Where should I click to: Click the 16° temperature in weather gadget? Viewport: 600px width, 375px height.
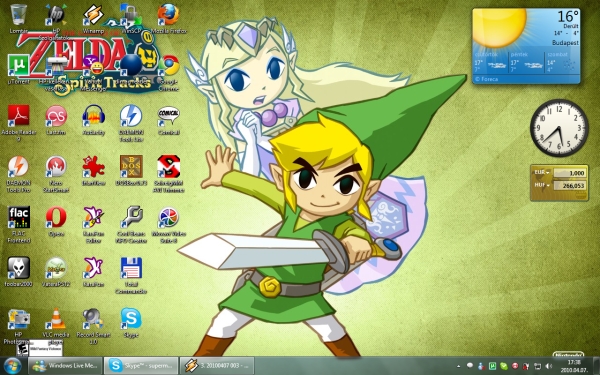[x=568, y=16]
